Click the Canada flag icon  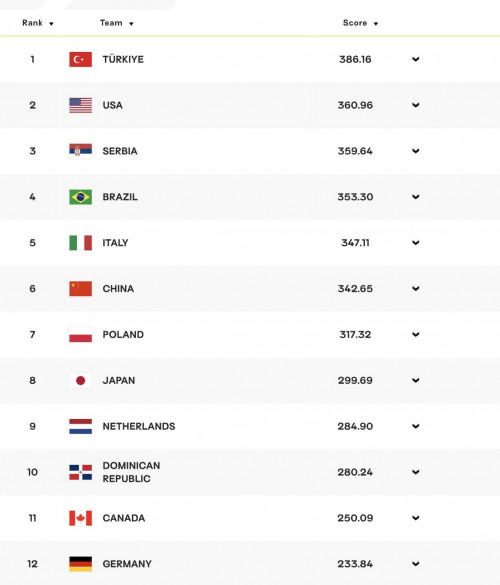(x=81, y=518)
